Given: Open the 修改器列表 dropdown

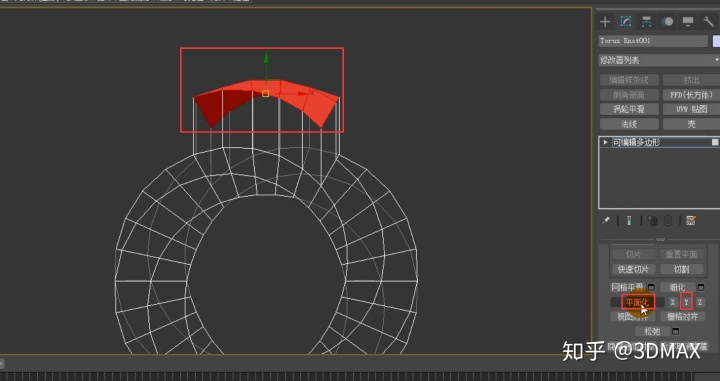Looking at the screenshot, I should (x=659, y=60).
